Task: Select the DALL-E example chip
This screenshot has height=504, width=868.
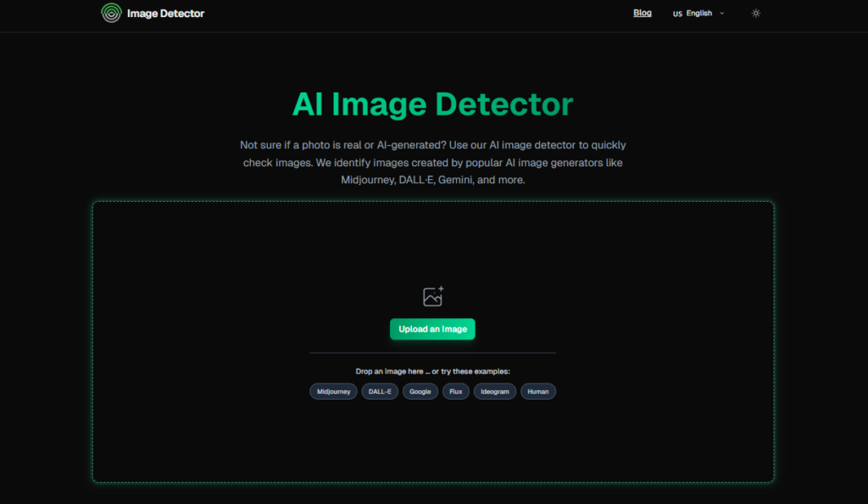Action: [x=380, y=391]
